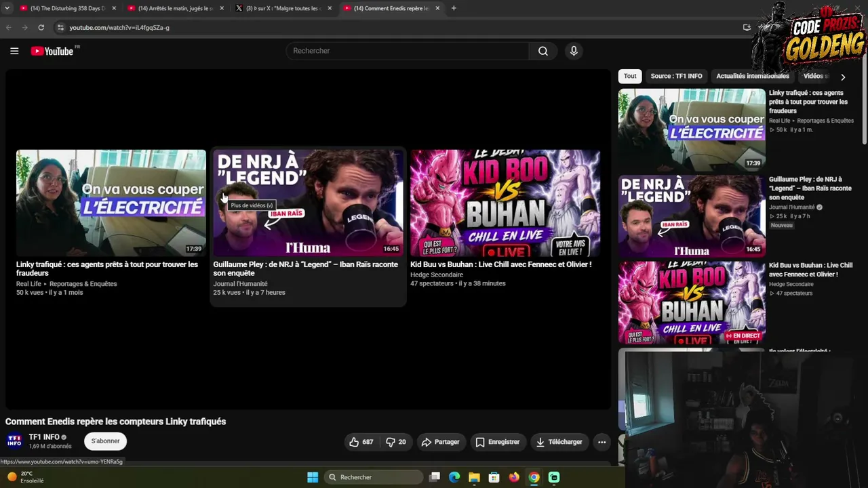Open File Explorer from the taskbar

[474, 477]
